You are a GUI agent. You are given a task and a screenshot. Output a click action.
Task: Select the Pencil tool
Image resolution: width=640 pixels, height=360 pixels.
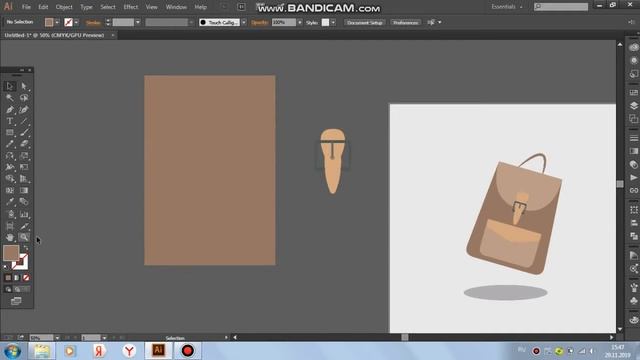(10, 144)
